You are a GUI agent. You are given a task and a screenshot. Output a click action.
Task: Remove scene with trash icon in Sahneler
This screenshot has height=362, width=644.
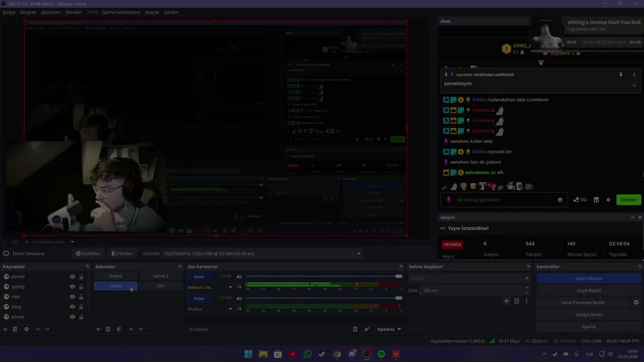[108, 329]
